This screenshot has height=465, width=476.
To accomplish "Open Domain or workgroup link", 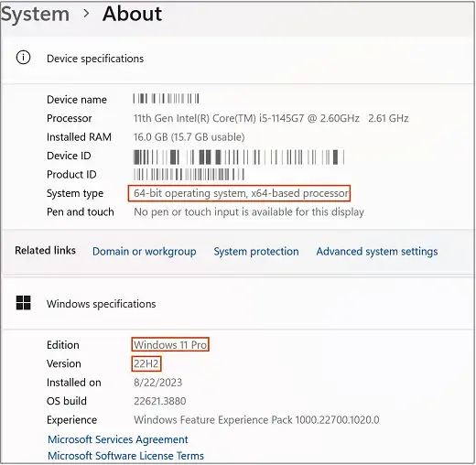I will (145, 252).
